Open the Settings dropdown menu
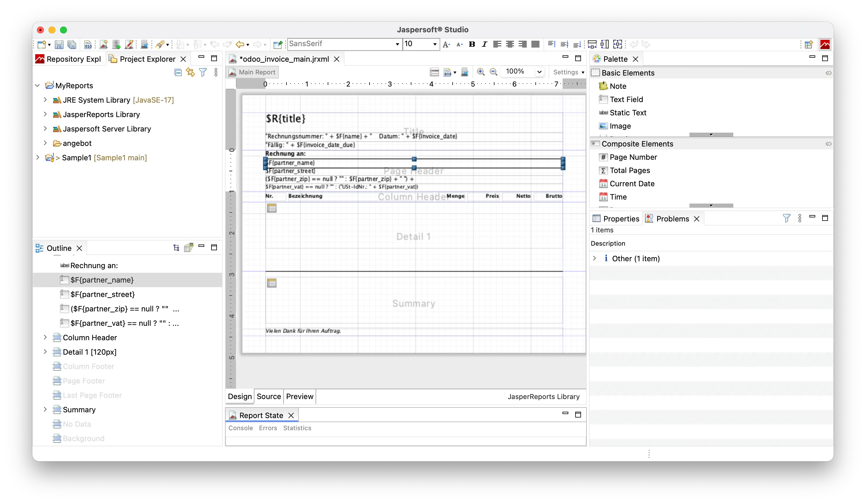This screenshot has width=866, height=504. tap(569, 72)
